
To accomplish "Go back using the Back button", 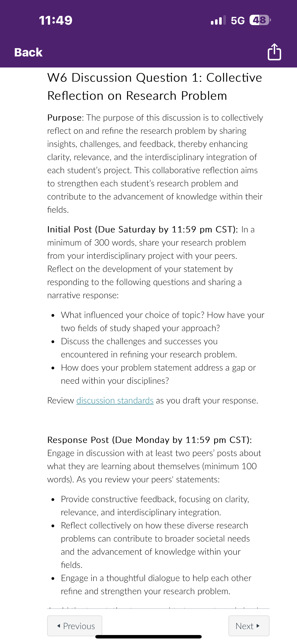I will pos(28,52).
